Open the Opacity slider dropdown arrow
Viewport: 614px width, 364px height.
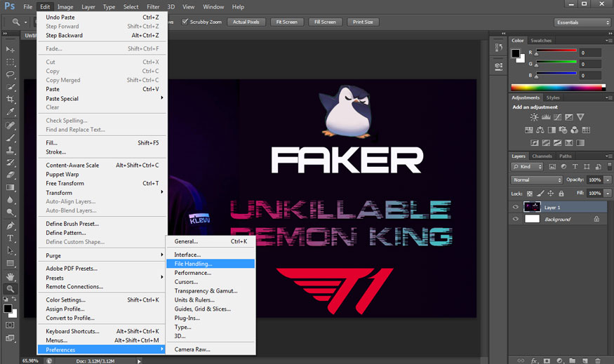pos(608,180)
